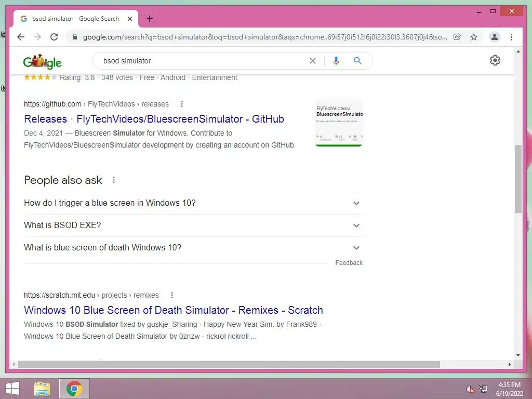This screenshot has width=532, height=399.
Task: Open Windows 10 Blue Screen Simulator Scratch link
Action: pyautogui.click(x=174, y=310)
